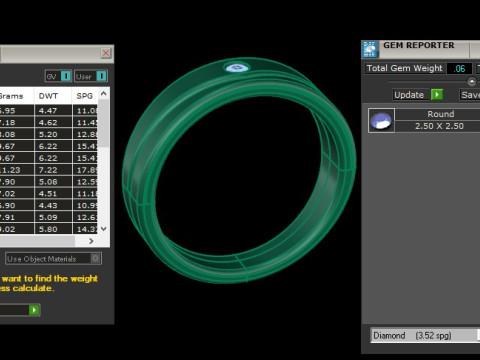Click the Save button in Gem Reporter

click(470, 95)
